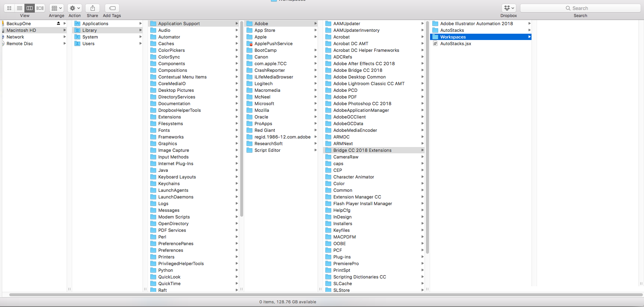Screen dimensions: 644x307
Task: Click the Library folder icon
Action: tap(77, 30)
